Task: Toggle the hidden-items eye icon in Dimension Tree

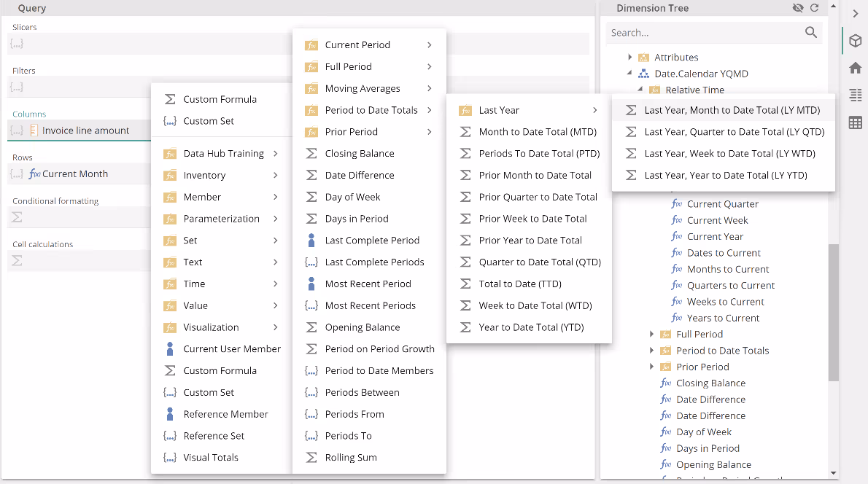Action: point(798,8)
